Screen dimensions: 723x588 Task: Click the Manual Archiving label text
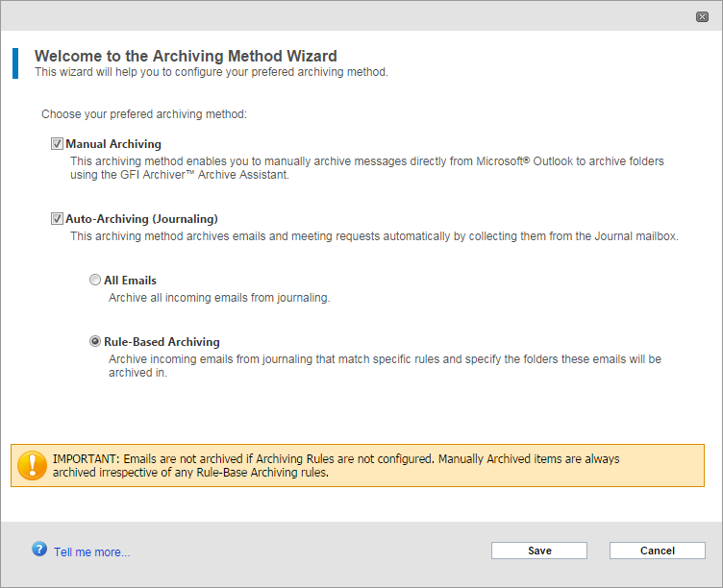(113, 144)
